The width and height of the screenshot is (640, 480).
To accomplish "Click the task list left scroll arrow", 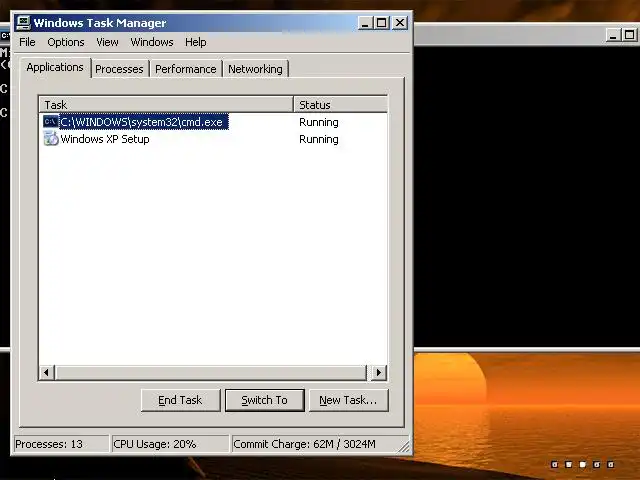I will (47, 372).
